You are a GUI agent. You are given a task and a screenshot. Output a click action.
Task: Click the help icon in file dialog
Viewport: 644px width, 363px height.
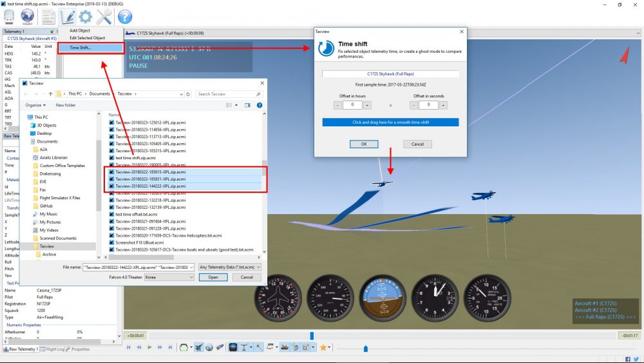(260, 104)
